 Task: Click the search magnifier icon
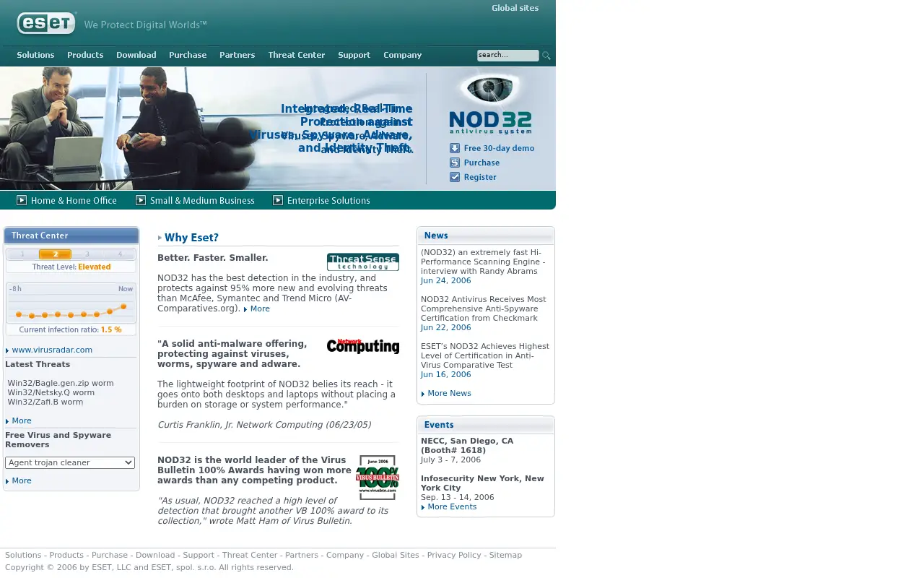546,56
